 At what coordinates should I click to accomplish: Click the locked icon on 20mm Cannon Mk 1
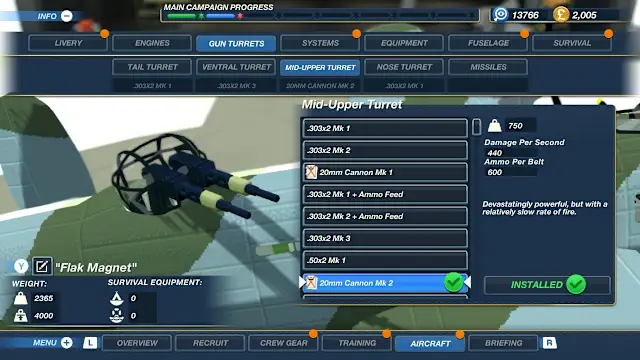311,172
